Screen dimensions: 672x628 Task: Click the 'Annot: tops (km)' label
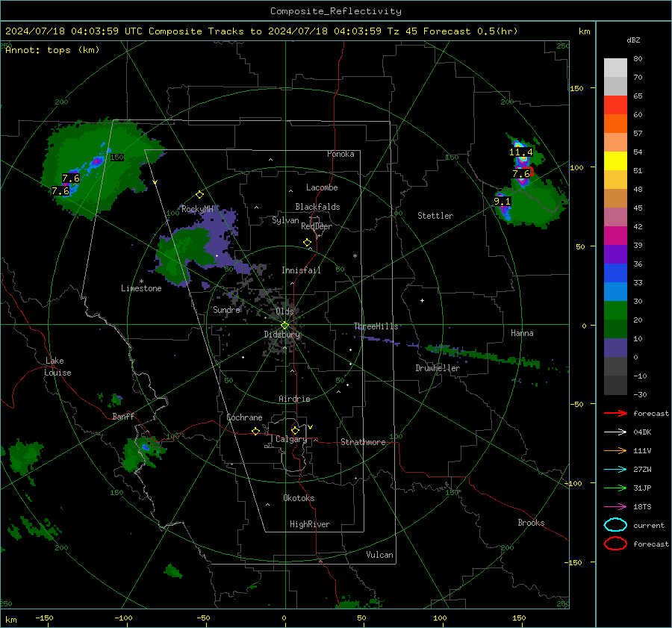click(x=52, y=50)
